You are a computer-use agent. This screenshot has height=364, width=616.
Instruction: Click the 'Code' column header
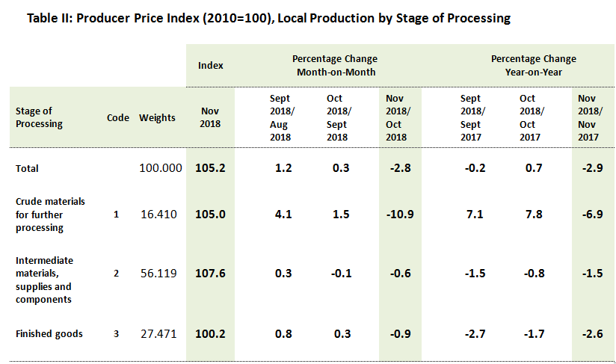pos(117,118)
